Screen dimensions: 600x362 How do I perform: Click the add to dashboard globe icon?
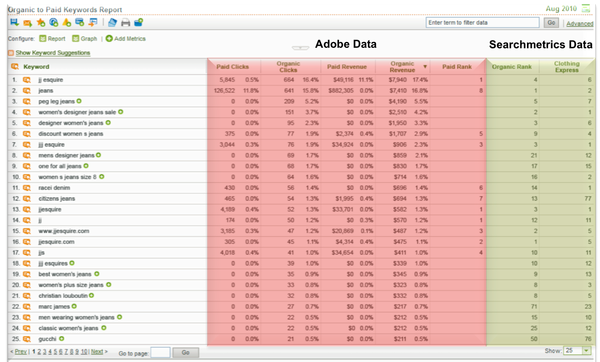click(x=54, y=23)
